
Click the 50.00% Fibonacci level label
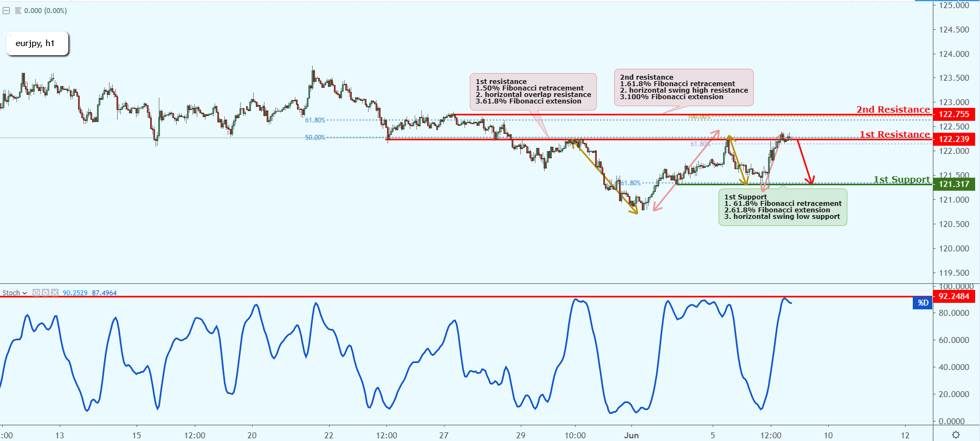point(315,138)
